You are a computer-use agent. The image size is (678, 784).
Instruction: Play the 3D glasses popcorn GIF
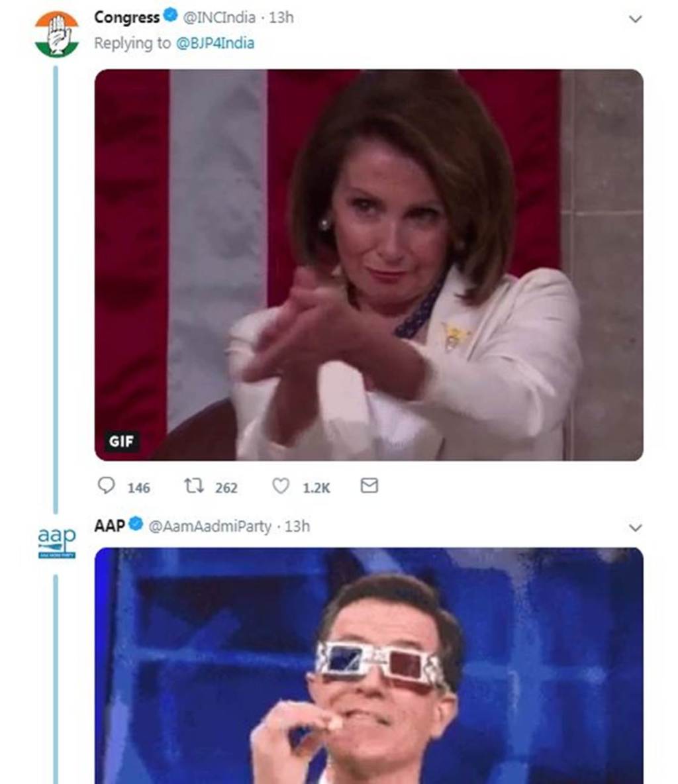click(x=369, y=665)
